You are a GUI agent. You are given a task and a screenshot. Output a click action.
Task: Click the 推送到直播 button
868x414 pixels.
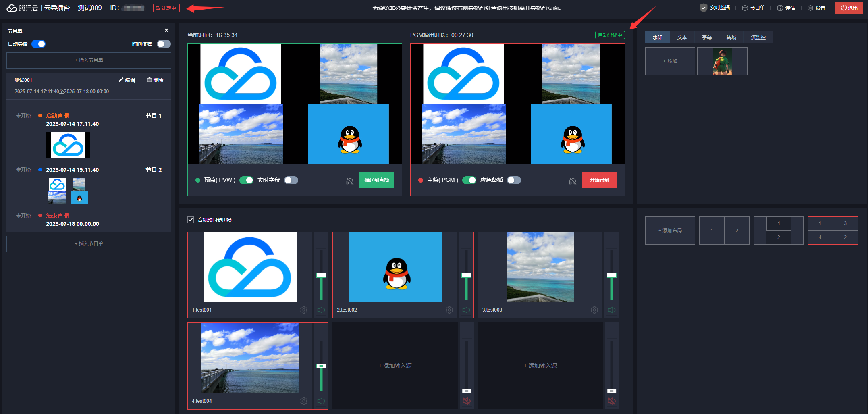pos(377,180)
